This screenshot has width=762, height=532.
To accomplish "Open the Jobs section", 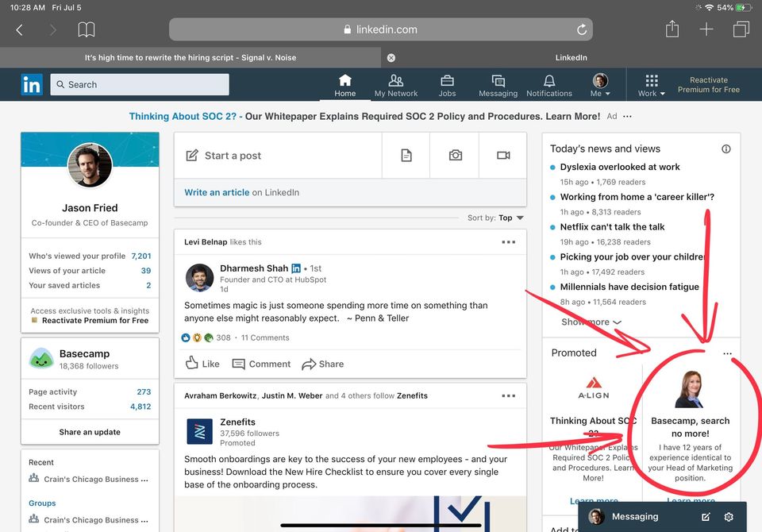I will pyautogui.click(x=447, y=86).
